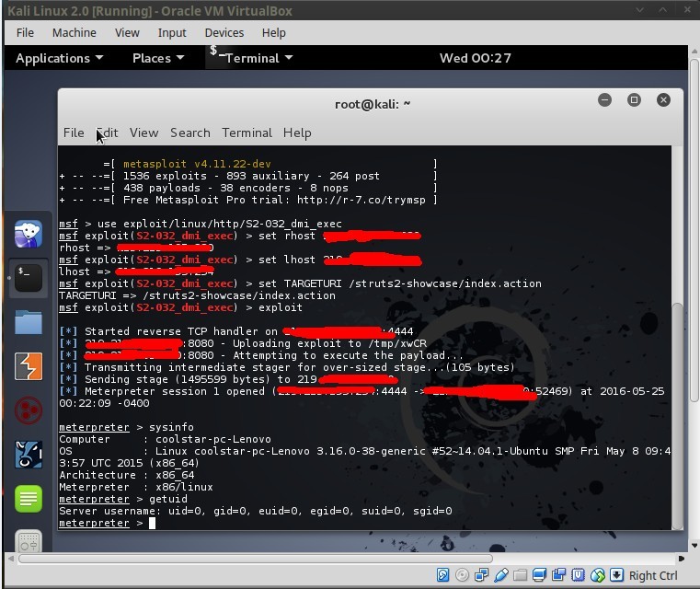Open green notes app in dock
This screenshot has height=589, width=700.
[x=29, y=499]
